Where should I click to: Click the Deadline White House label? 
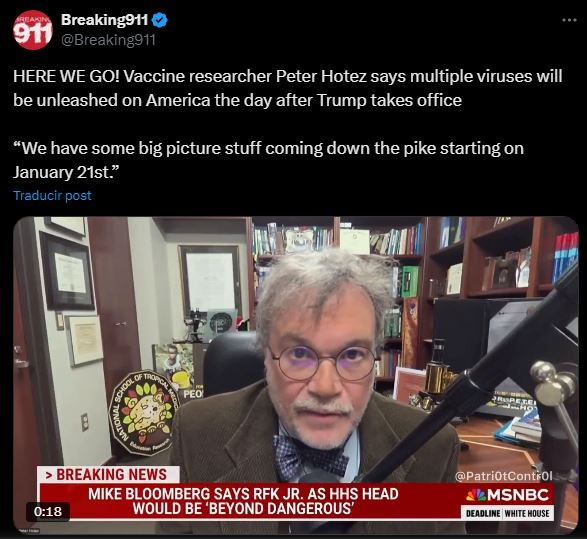507,513
